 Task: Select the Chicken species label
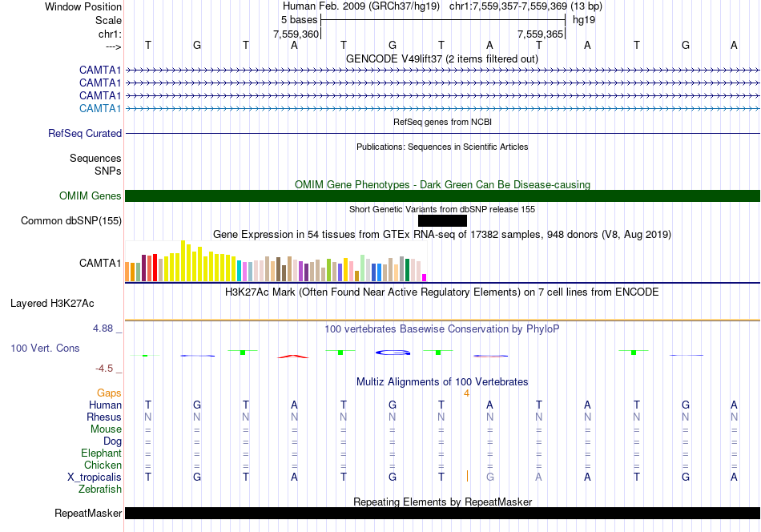click(x=103, y=465)
